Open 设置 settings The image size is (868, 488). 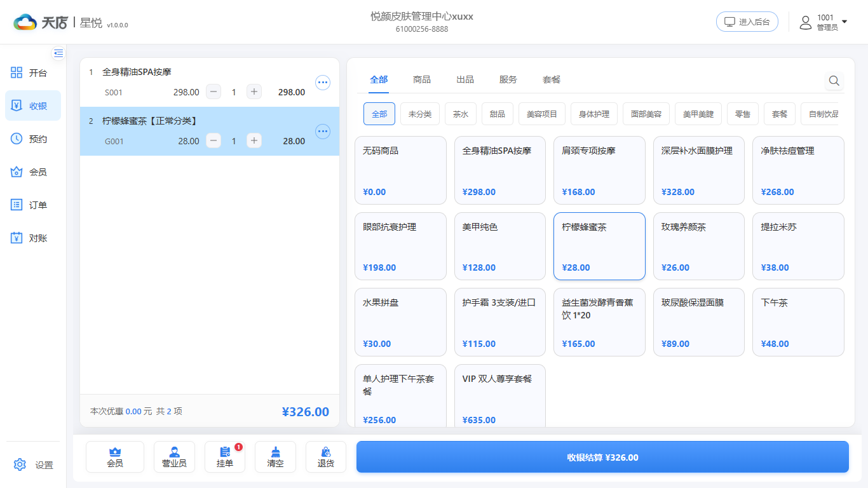33,465
